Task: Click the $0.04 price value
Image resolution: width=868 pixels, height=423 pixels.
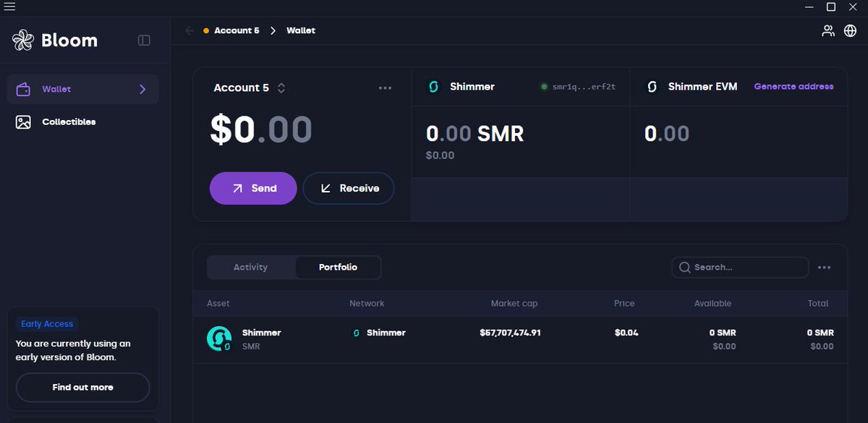Action: [x=626, y=333]
